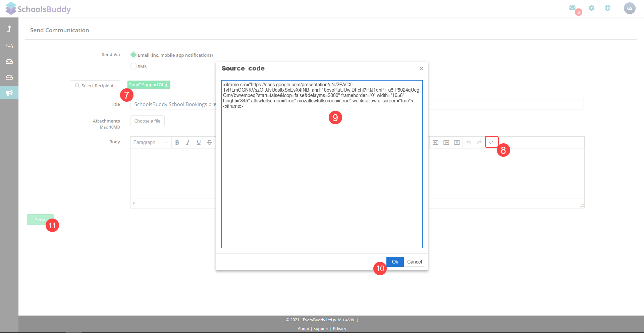
Task: Open settings gear icon in header
Action: pos(592,8)
